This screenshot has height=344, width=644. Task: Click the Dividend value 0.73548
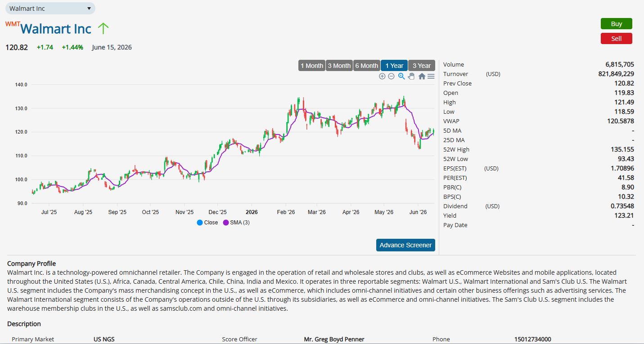coord(622,206)
